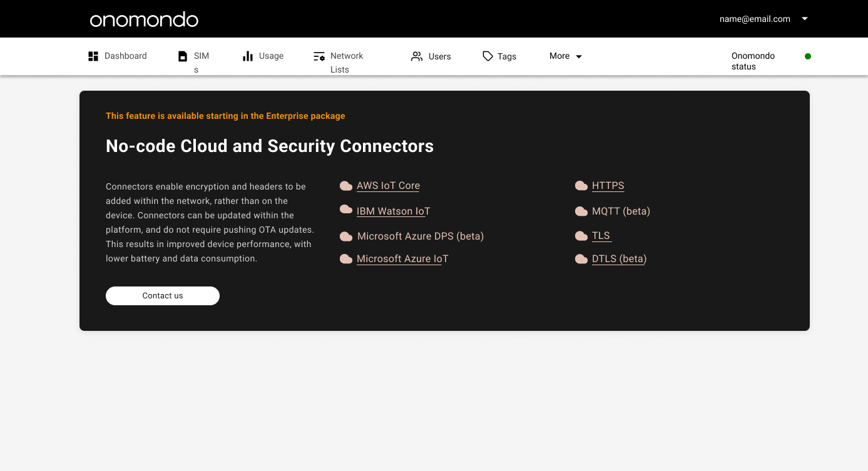
Task: Click the Tags label icon
Action: [488, 56]
